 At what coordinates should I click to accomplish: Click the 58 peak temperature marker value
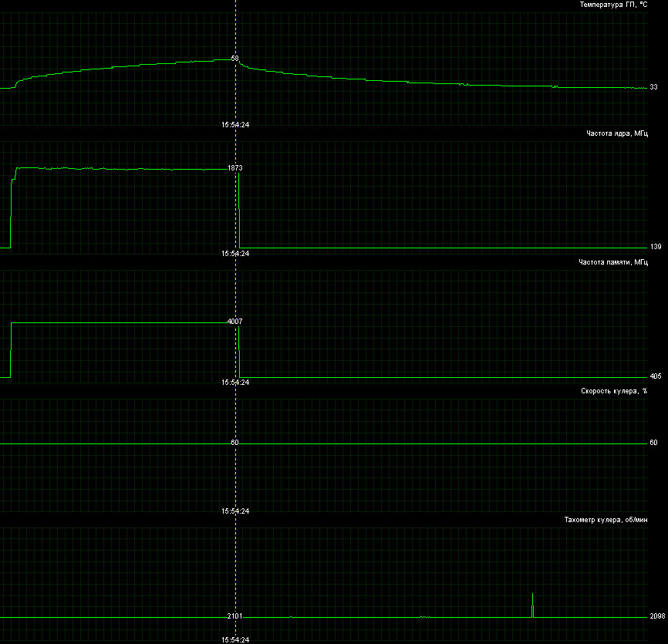click(234, 59)
